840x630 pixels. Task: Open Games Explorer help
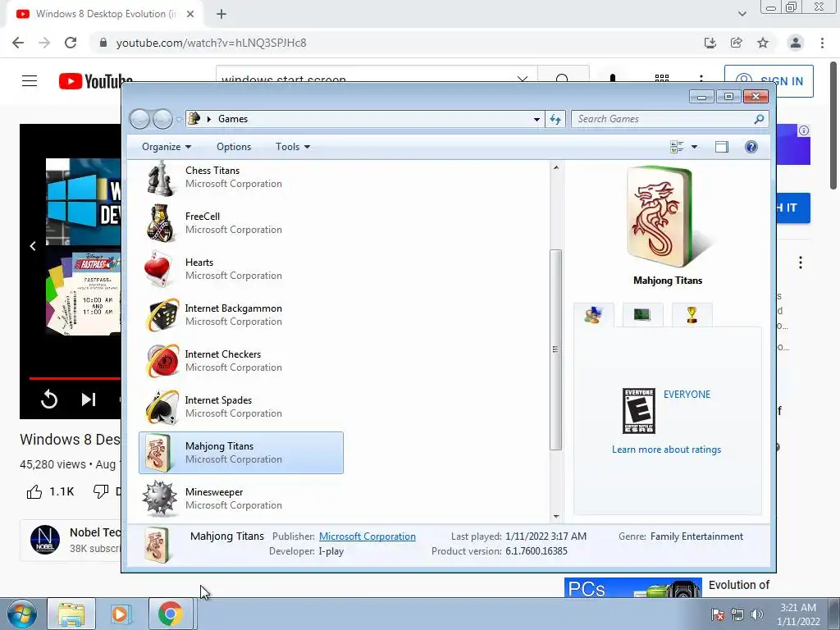[751, 147]
